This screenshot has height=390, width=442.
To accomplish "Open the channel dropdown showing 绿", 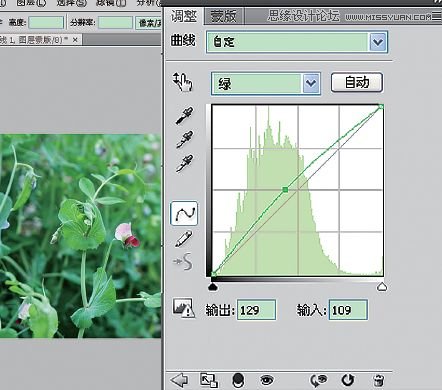I will [266, 83].
